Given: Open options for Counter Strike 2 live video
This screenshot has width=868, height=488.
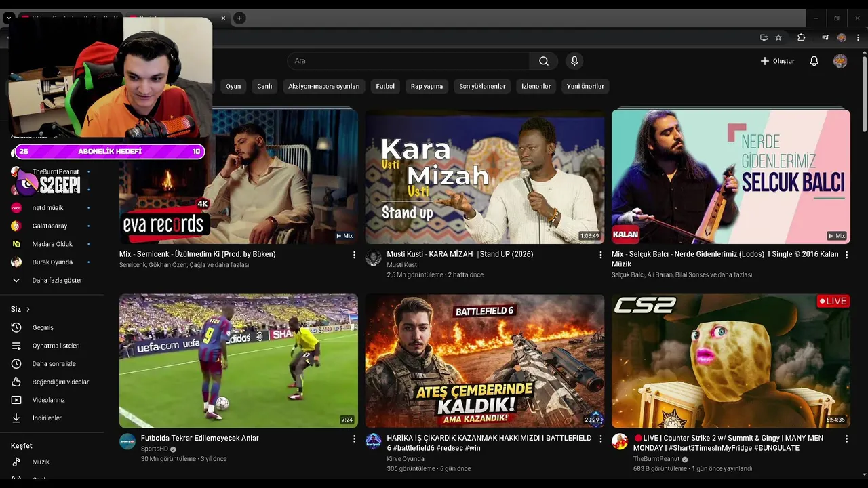Looking at the screenshot, I should pos(846,439).
